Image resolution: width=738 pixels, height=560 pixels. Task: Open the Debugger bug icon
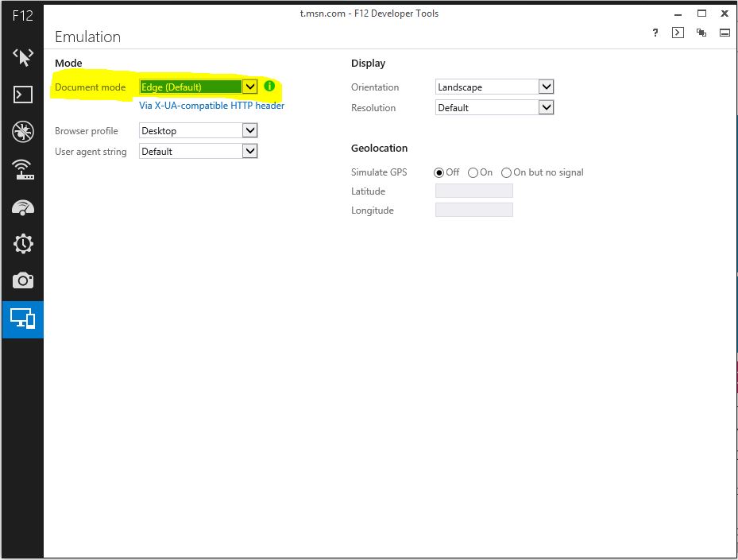click(x=23, y=132)
